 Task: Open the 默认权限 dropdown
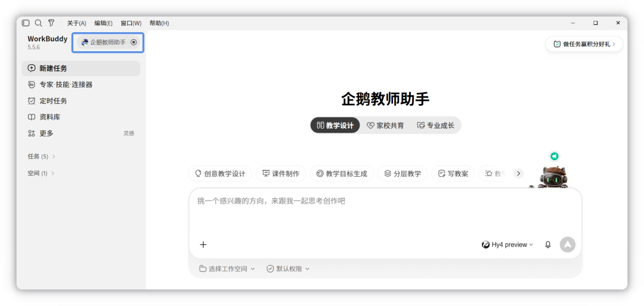click(288, 268)
